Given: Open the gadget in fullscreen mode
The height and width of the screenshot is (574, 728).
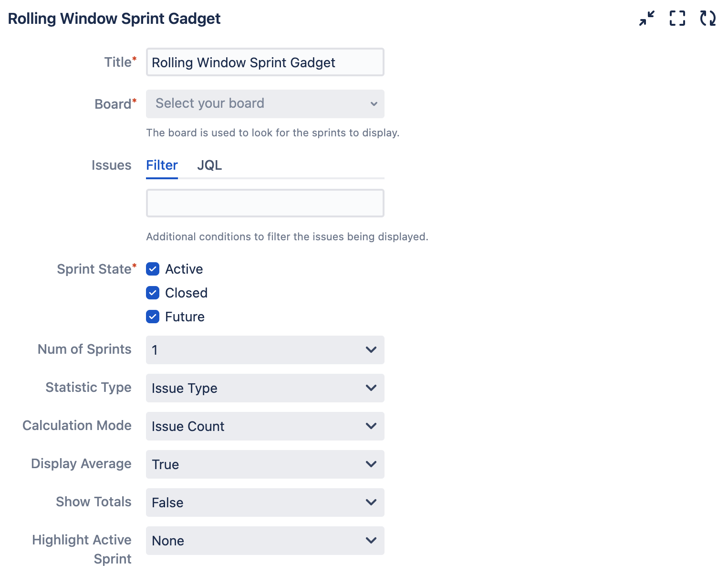Looking at the screenshot, I should coord(677,19).
